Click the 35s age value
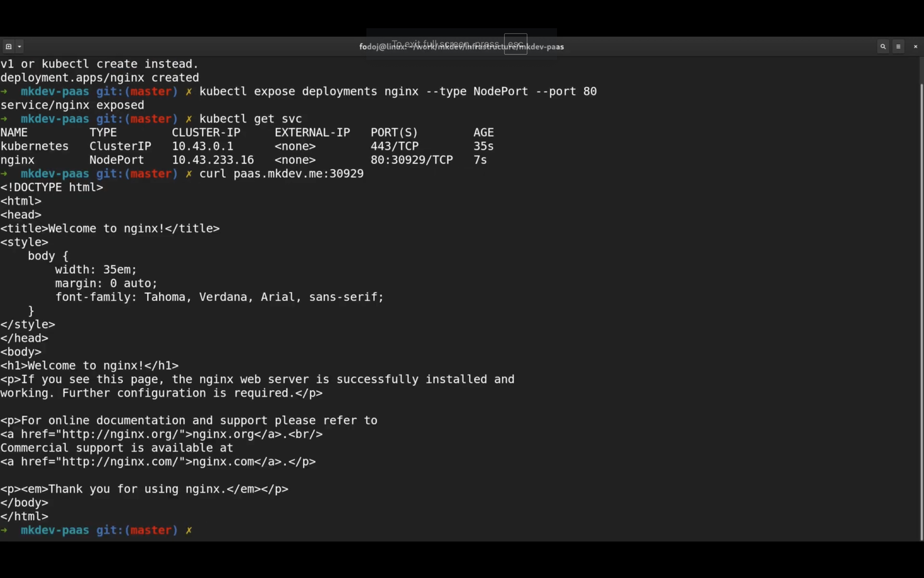Screen dimensions: 924x578 click(484, 146)
